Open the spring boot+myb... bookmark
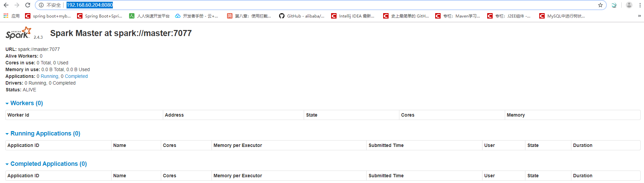The image size is (644, 183). coord(48,16)
